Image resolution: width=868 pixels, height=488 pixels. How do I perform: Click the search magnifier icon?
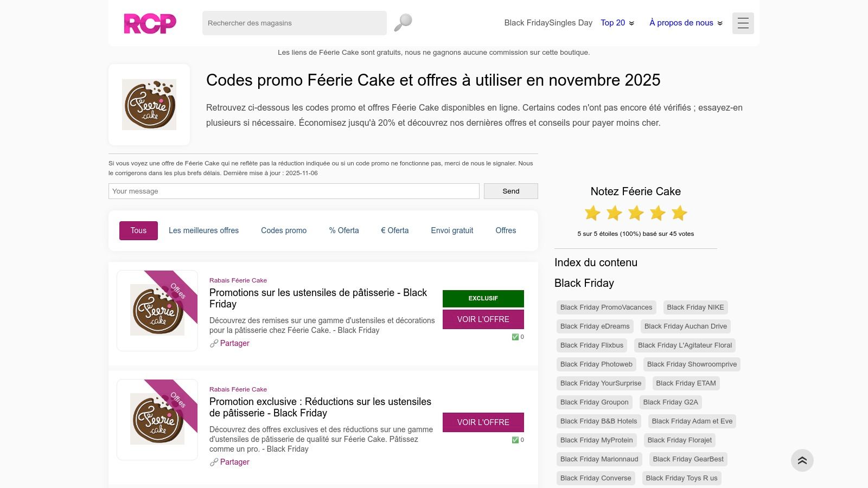click(402, 22)
